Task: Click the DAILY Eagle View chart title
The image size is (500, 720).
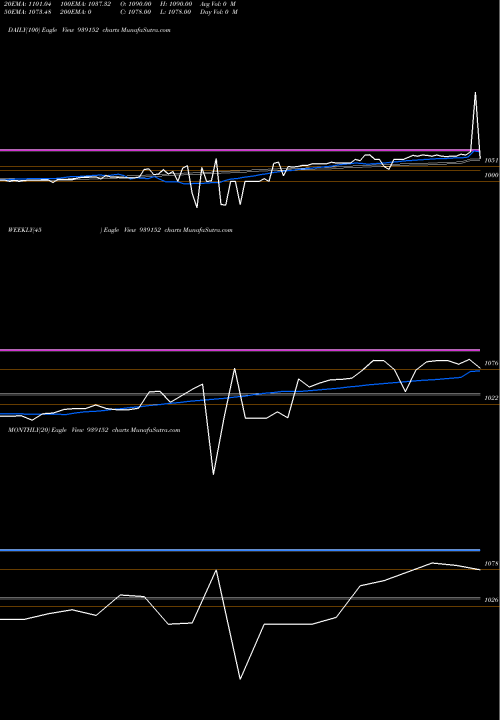Action: point(90,30)
